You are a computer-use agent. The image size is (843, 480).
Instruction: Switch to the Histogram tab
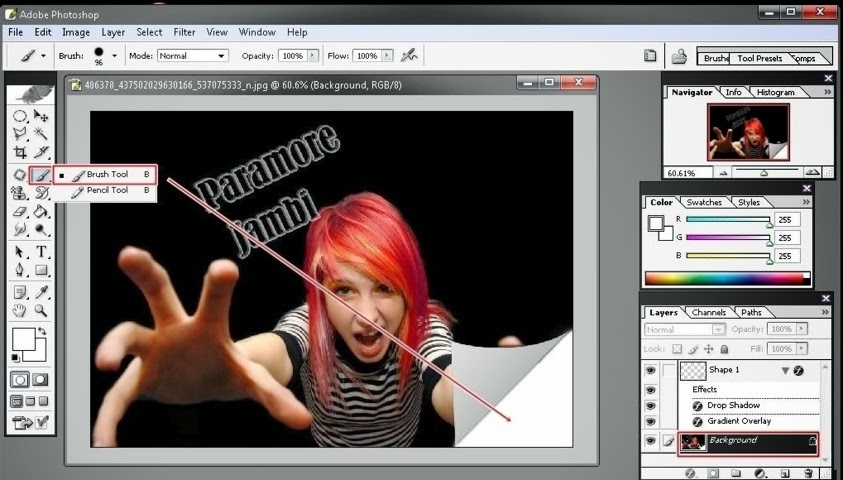coord(775,92)
